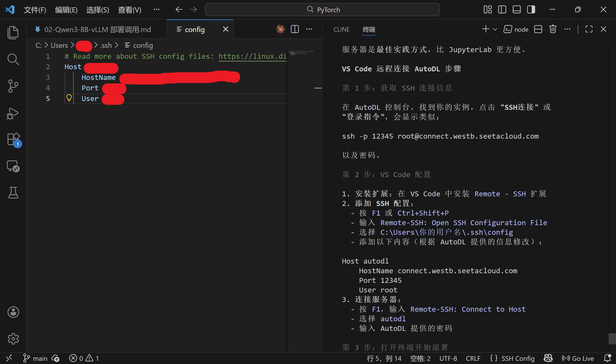Open the 编辑(E) menu
The width and height of the screenshot is (616, 364).
(x=66, y=10)
